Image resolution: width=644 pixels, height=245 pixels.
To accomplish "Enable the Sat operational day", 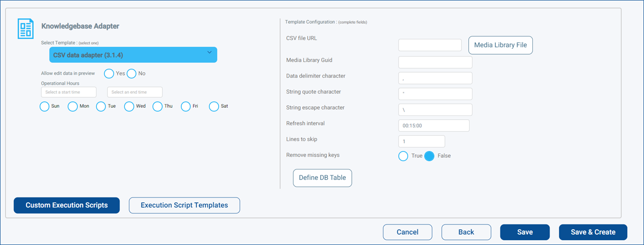I will click(214, 106).
